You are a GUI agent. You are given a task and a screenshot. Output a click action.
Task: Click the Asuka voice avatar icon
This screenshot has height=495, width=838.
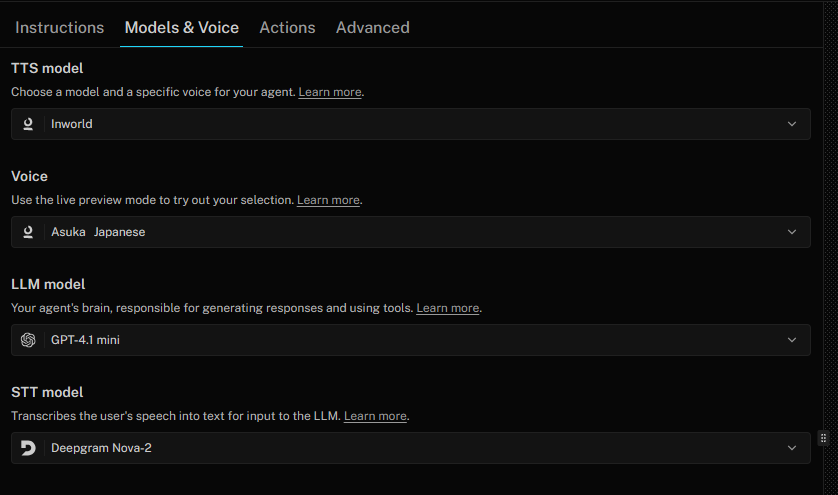(x=28, y=232)
